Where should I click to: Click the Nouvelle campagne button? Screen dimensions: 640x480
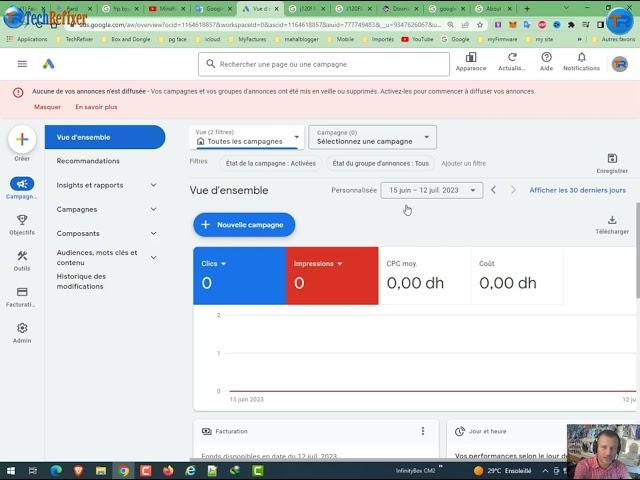tap(244, 225)
